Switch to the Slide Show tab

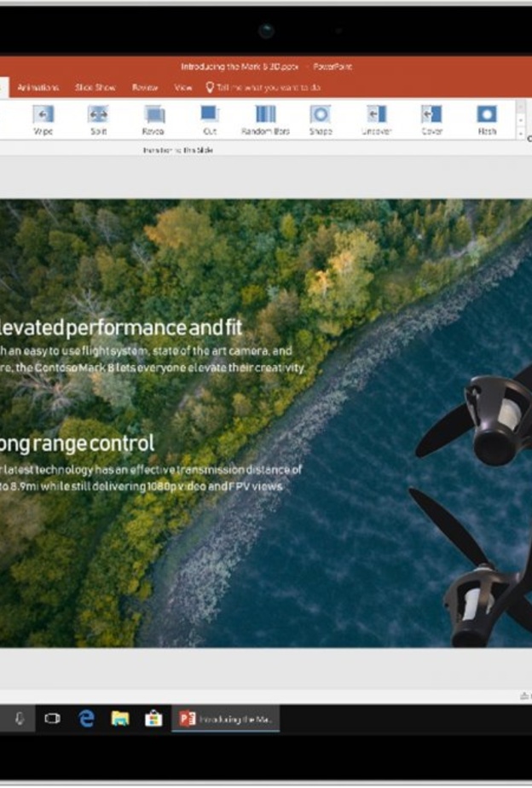tap(95, 87)
